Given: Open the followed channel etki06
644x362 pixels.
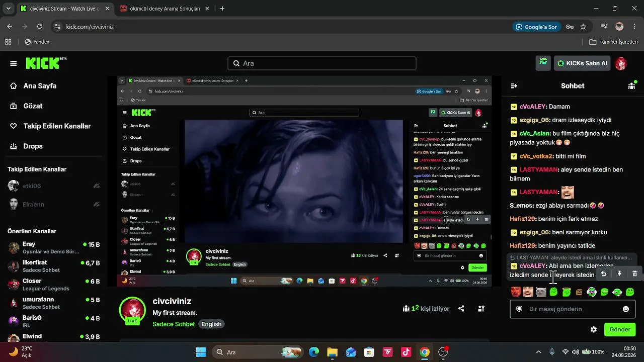Looking at the screenshot, I should click(x=54, y=186).
